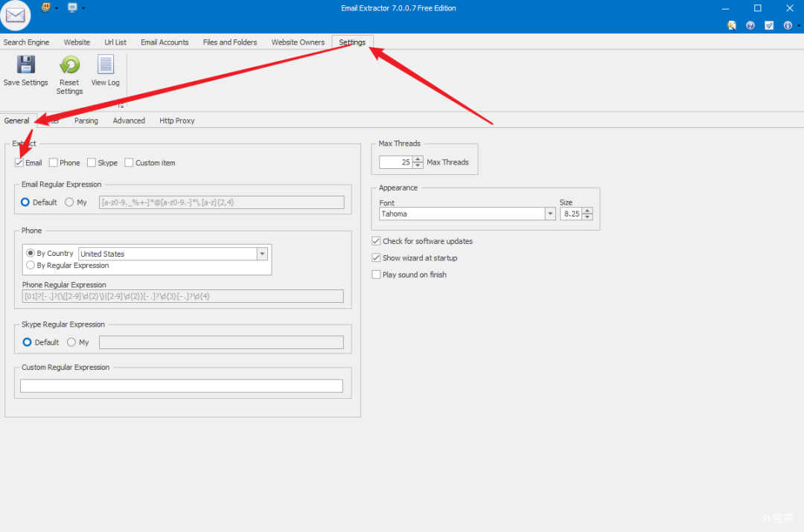Select the Settings ribbon tab

click(x=352, y=42)
